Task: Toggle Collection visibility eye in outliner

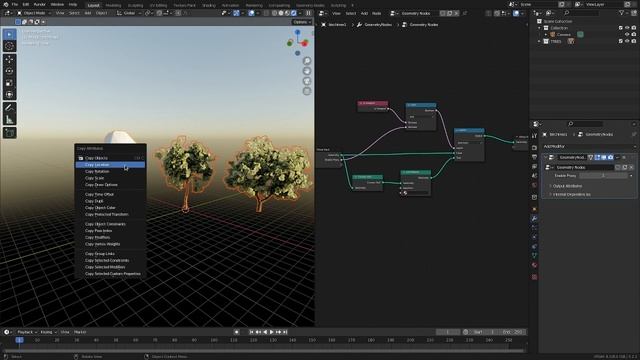Action: tap(627, 28)
